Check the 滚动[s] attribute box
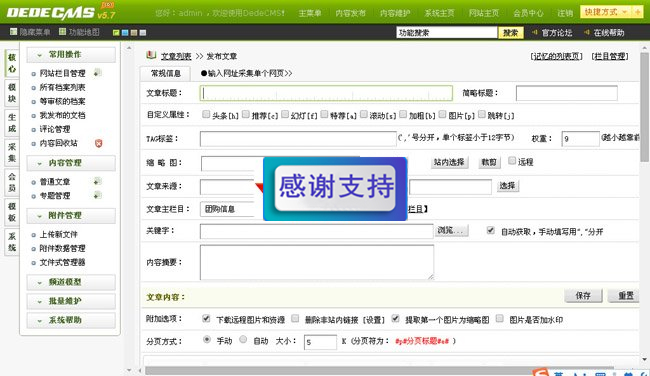 (x=364, y=114)
